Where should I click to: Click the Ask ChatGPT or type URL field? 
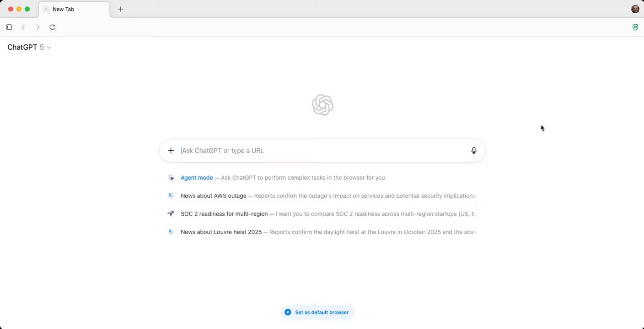320,151
